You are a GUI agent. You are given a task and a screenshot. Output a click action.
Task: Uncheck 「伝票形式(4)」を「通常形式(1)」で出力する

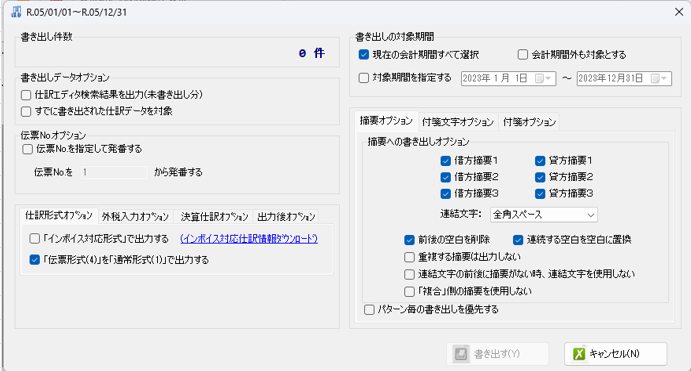click(34, 260)
